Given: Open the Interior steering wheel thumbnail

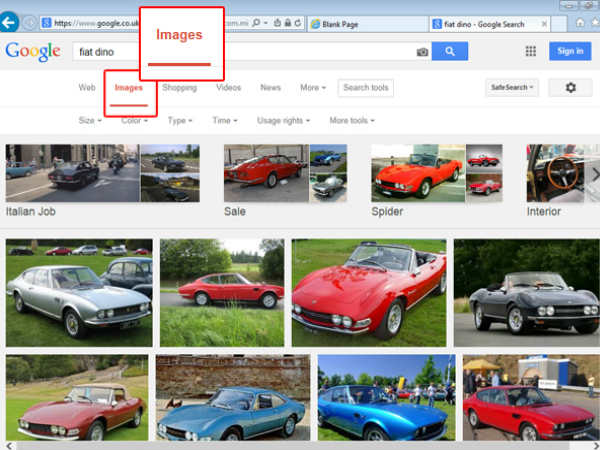Looking at the screenshot, I should (555, 173).
